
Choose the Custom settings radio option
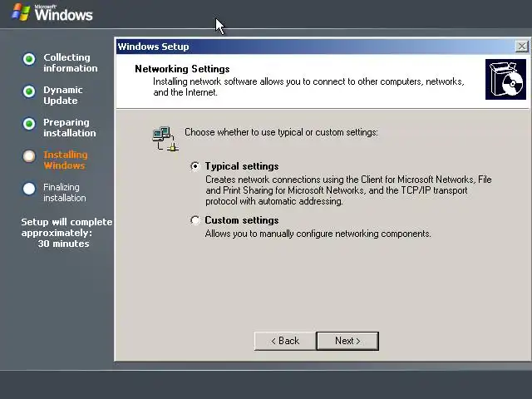(x=195, y=220)
